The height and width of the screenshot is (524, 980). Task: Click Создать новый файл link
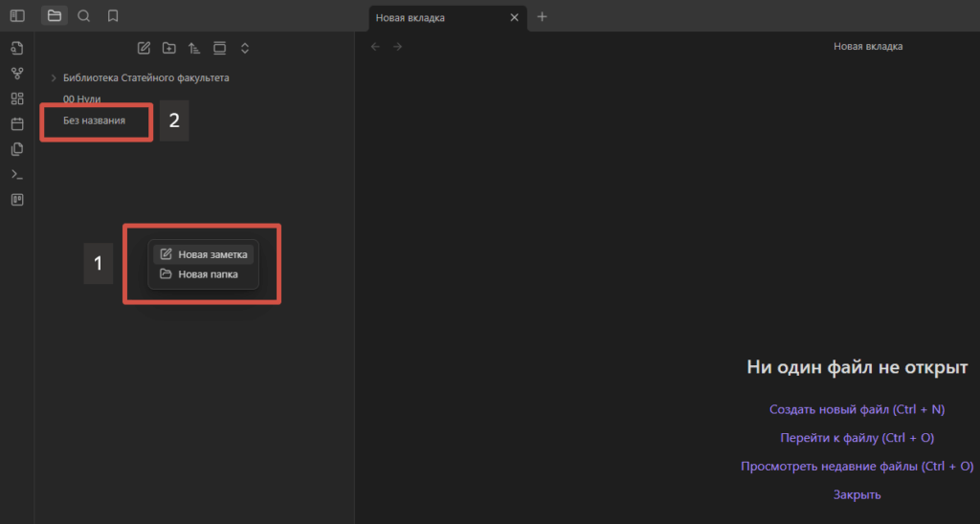tap(857, 409)
